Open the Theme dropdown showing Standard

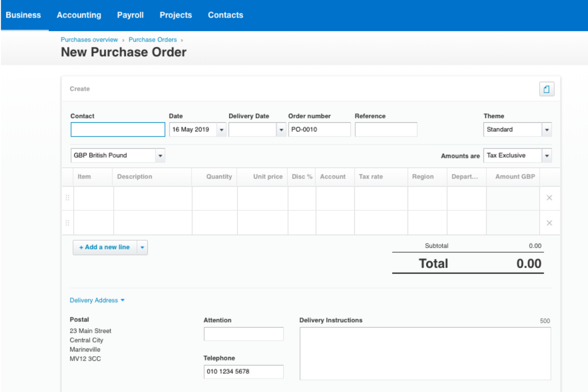(x=518, y=129)
